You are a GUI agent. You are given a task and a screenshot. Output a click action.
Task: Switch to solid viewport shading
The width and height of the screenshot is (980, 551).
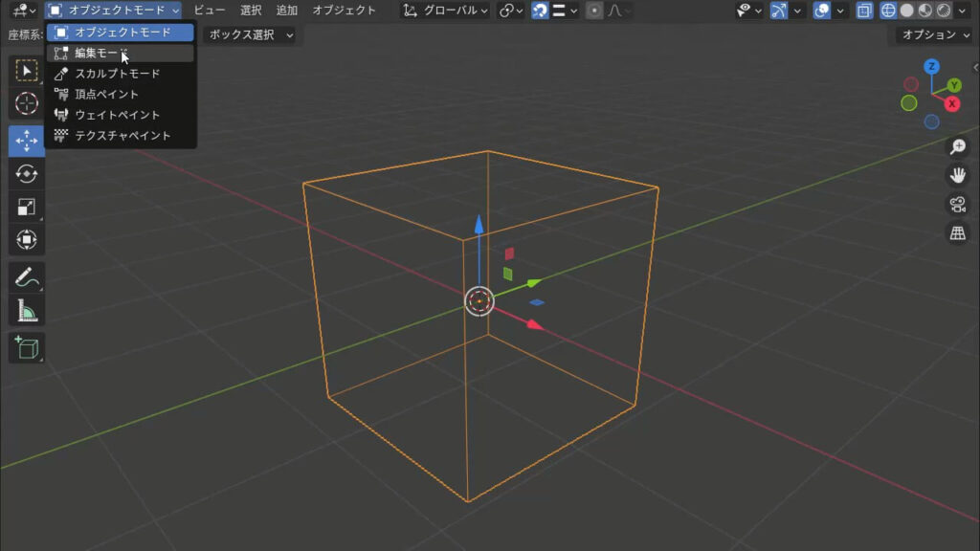(x=907, y=10)
